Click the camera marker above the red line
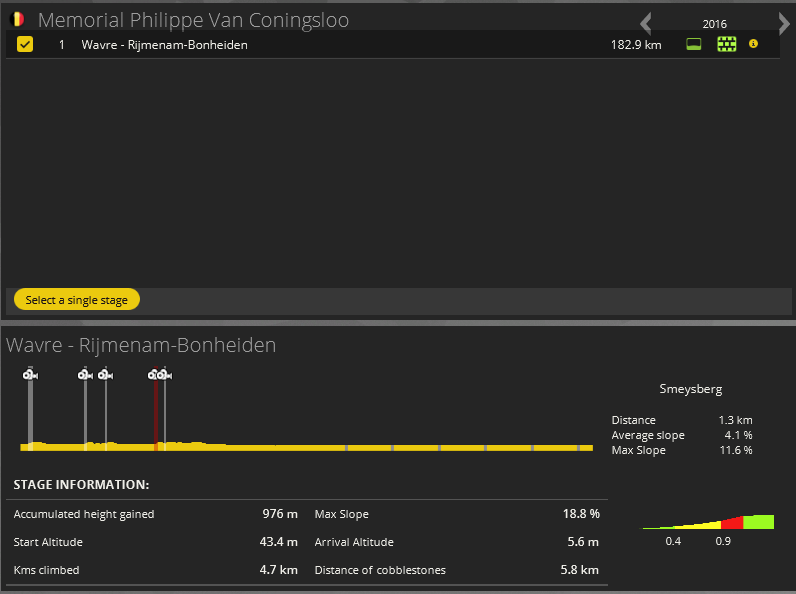This screenshot has width=796, height=594. (154, 374)
